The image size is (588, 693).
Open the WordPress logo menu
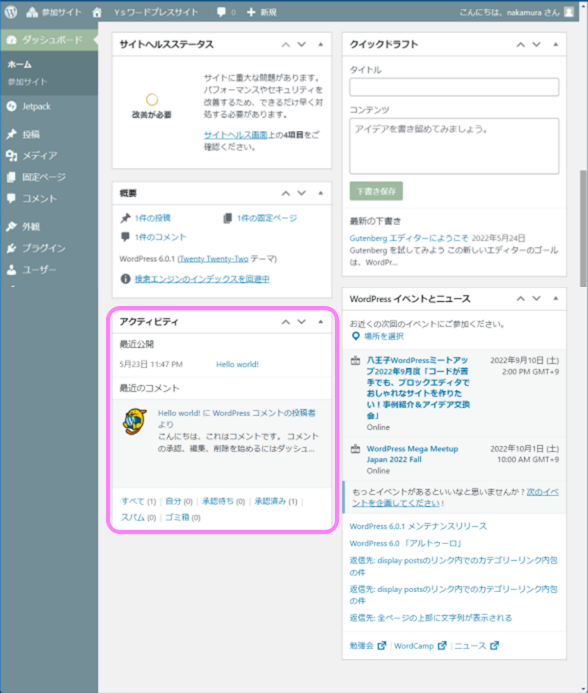(x=11, y=12)
